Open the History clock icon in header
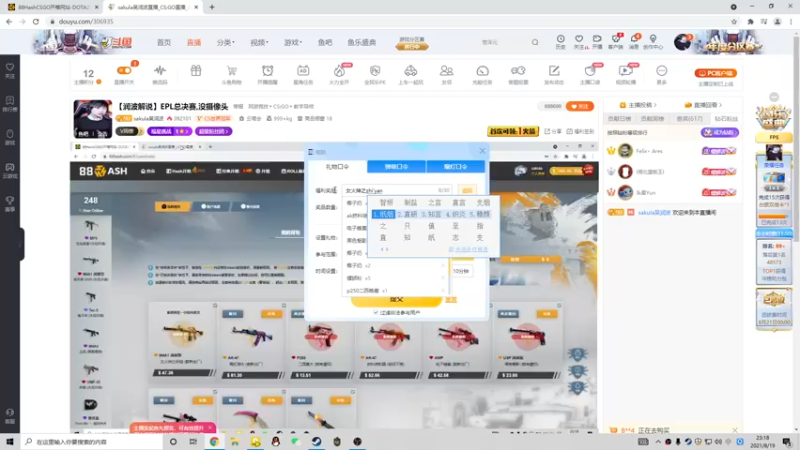Image resolution: width=800 pixels, height=450 pixels. (x=560, y=42)
